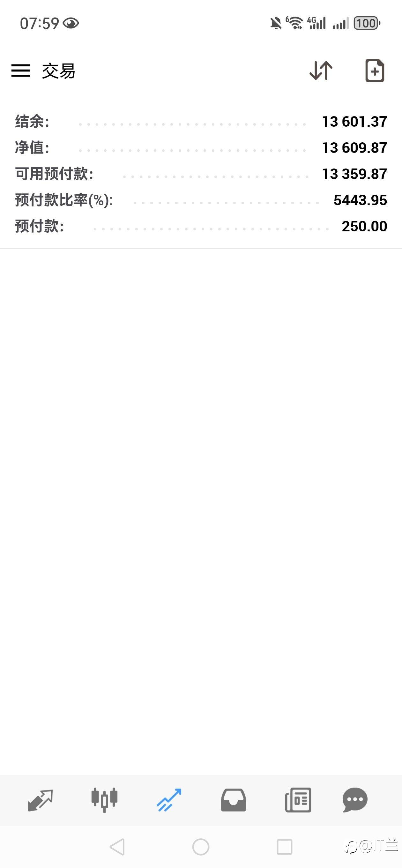Tap the 预付款 margin value 250.00

coord(364,226)
